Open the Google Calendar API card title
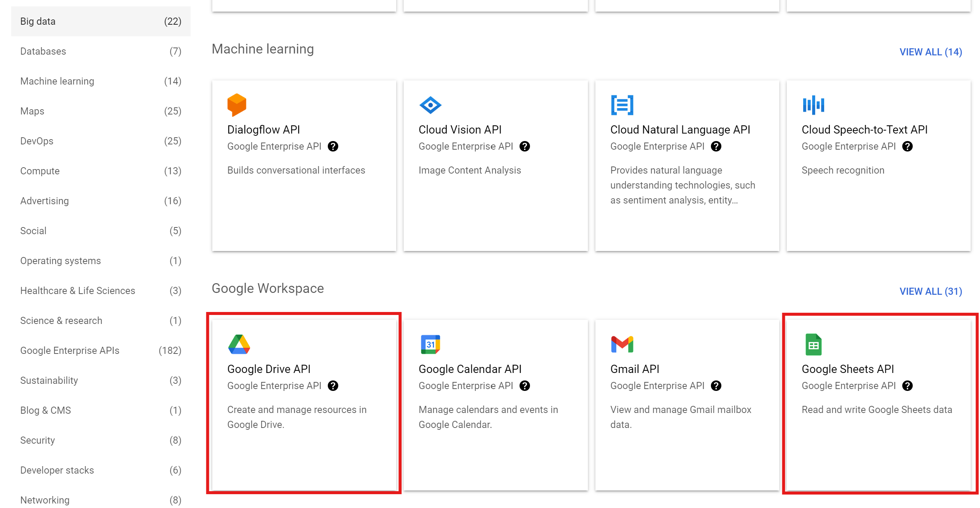980x508 pixels. 469,369
